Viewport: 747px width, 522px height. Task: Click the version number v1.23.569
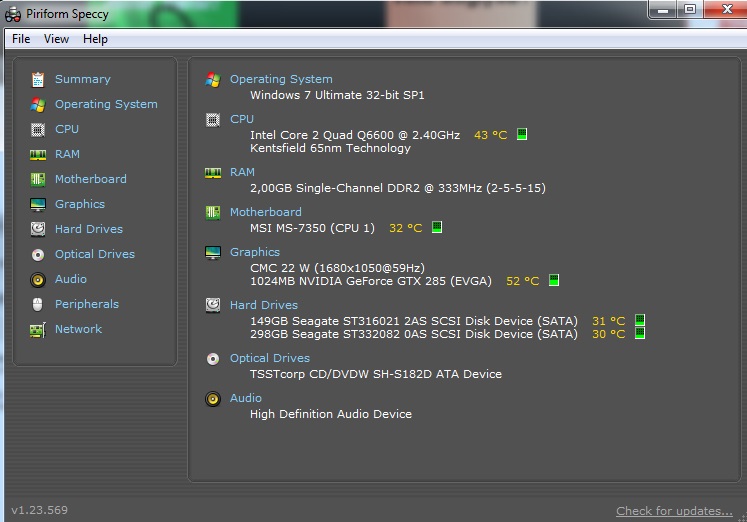coord(40,510)
